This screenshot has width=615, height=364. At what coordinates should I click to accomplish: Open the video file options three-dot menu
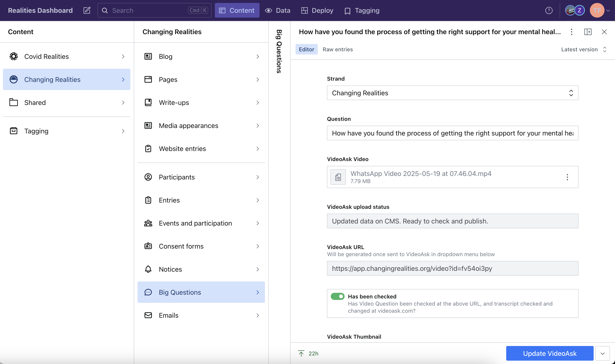pos(567,177)
